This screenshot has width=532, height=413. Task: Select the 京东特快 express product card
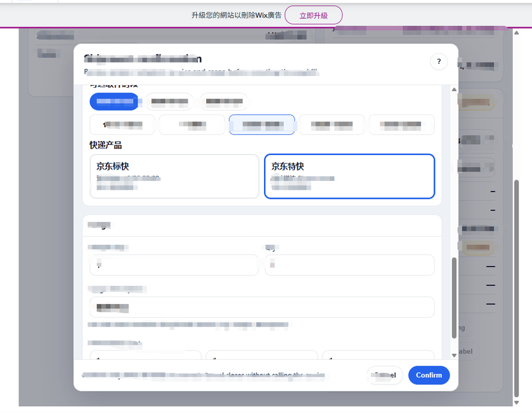point(350,176)
